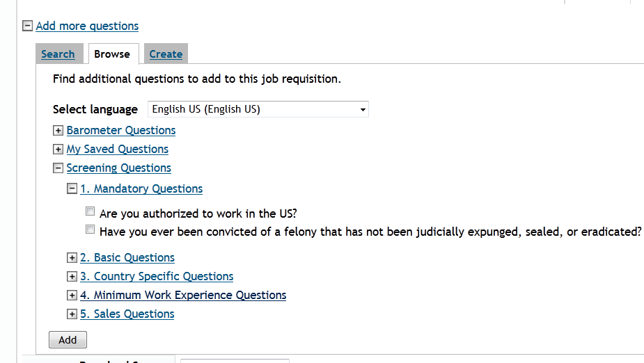Expand Basic Questions plus icon
Screen dimensions: 644x363
72,257
